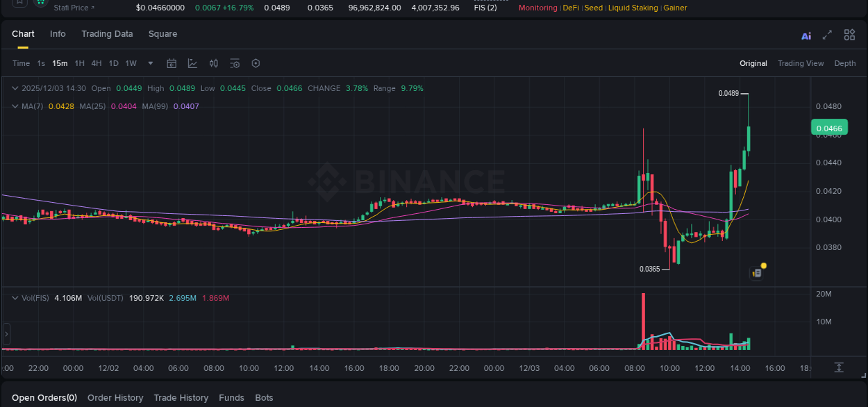Image resolution: width=868 pixels, height=407 pixels.
Task: Switch chart to Trading View mode
Action: (801, 63)
